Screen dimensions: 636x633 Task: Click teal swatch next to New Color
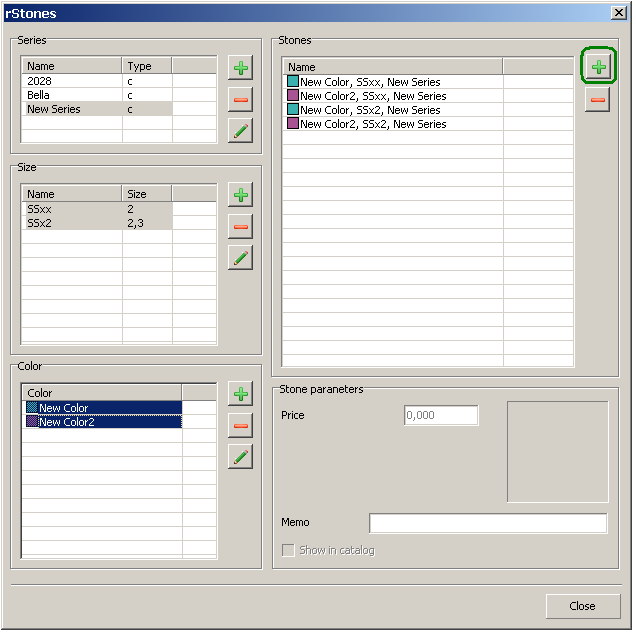pyautogui.click(x=32, y=407)
